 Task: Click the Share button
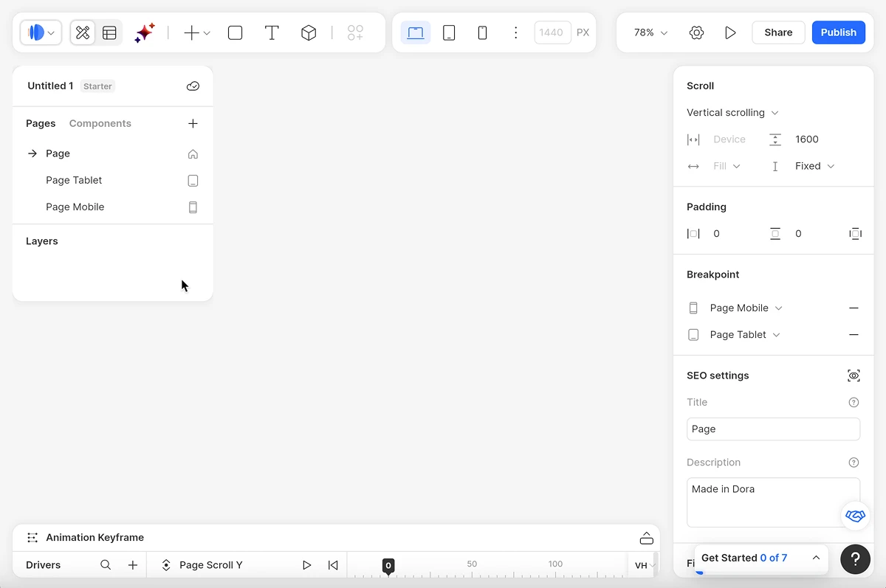(x=778, y=32)
